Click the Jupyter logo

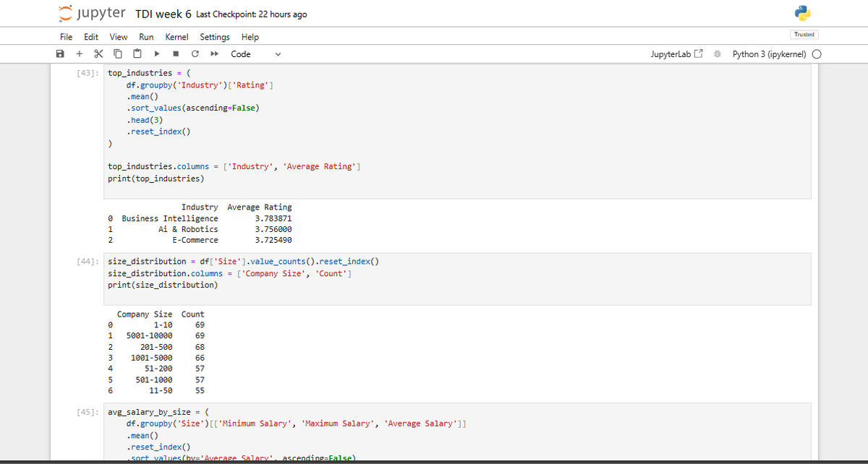click(92, 14)
